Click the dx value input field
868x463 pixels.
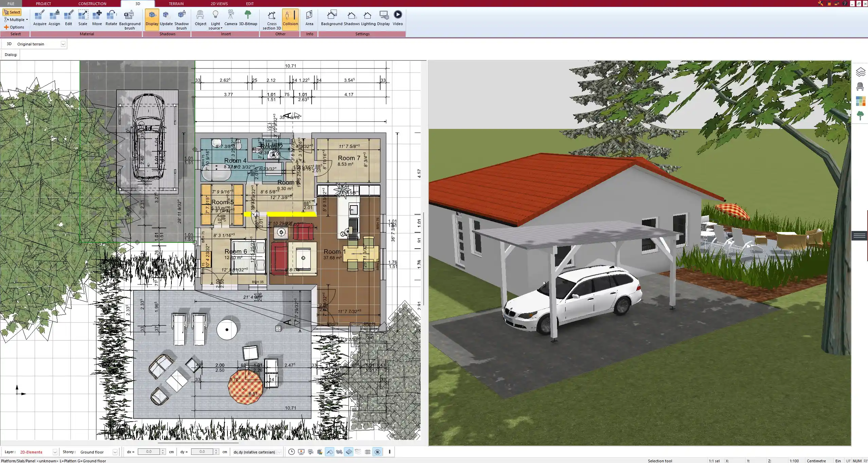click(x=149, y=452)
